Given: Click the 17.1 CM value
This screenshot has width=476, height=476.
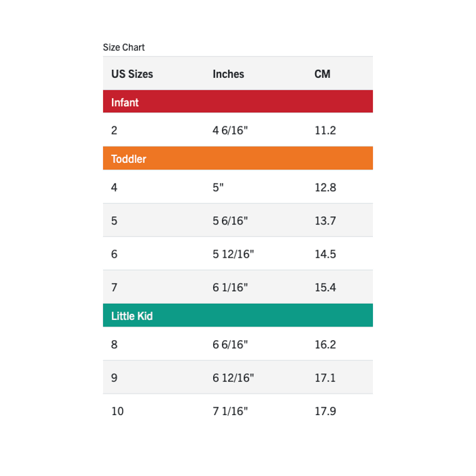Looking at the screenshot, I should click(325, 378).
